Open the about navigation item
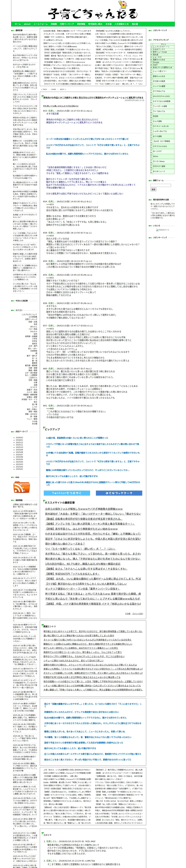The image size is (186, 868). (27, 24)
